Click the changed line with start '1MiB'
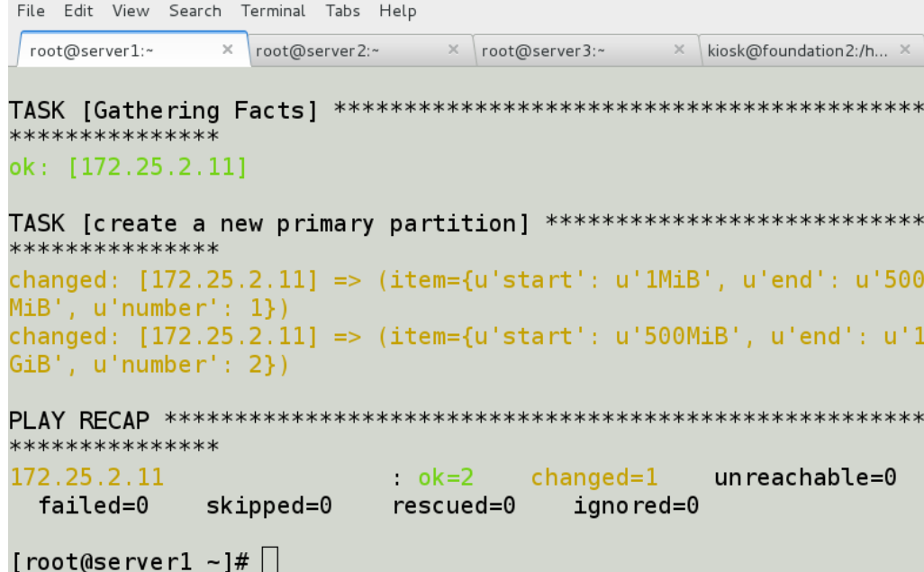 pyautogui.click(x=467, y=279)
